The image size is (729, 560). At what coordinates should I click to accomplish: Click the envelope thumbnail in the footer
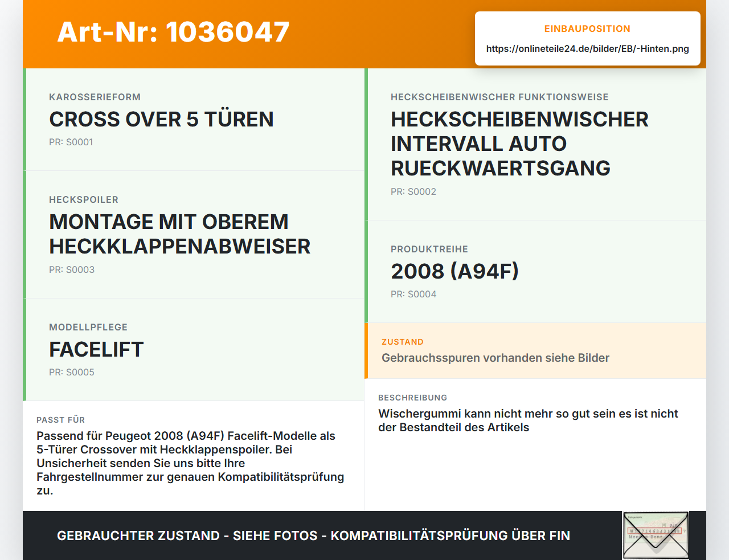[x=656, y=536]
